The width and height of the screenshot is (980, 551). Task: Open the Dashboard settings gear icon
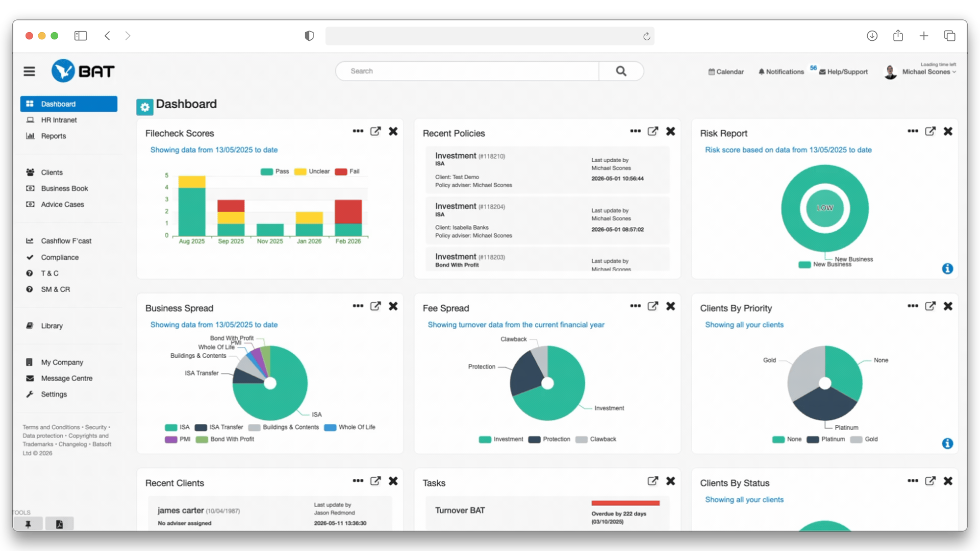(x=145, y=107)
